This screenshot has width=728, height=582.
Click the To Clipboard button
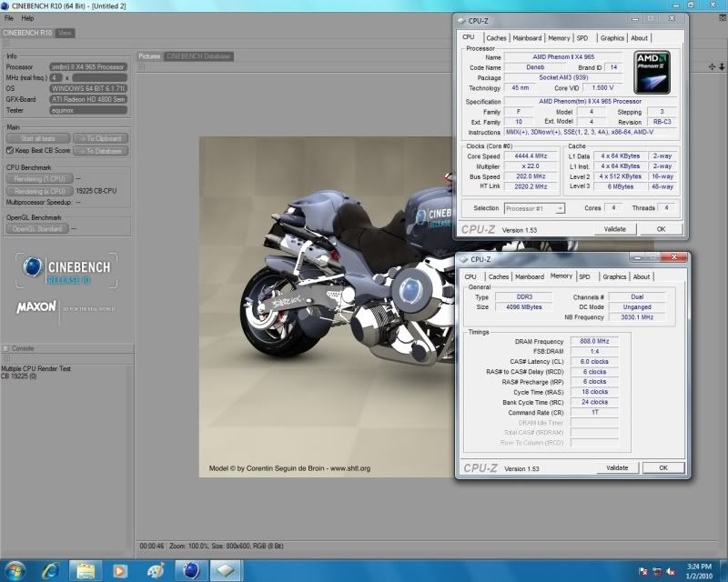(101, 138)
